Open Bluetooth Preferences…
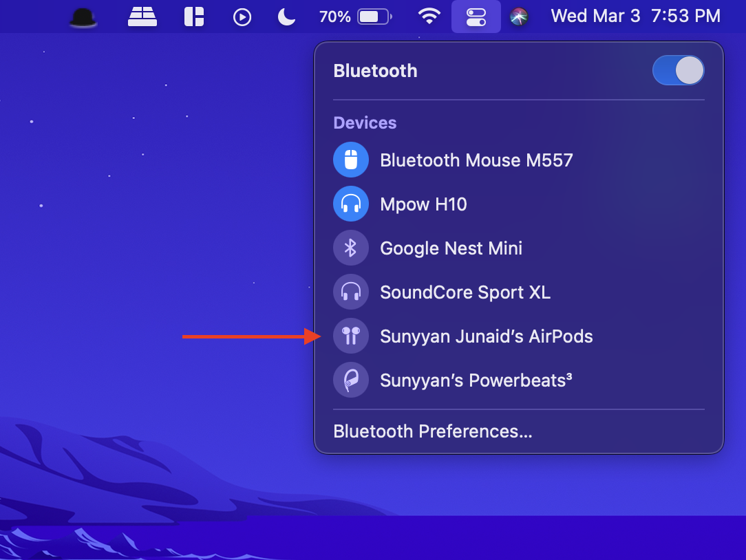The image size is (746, 560). 432,431
